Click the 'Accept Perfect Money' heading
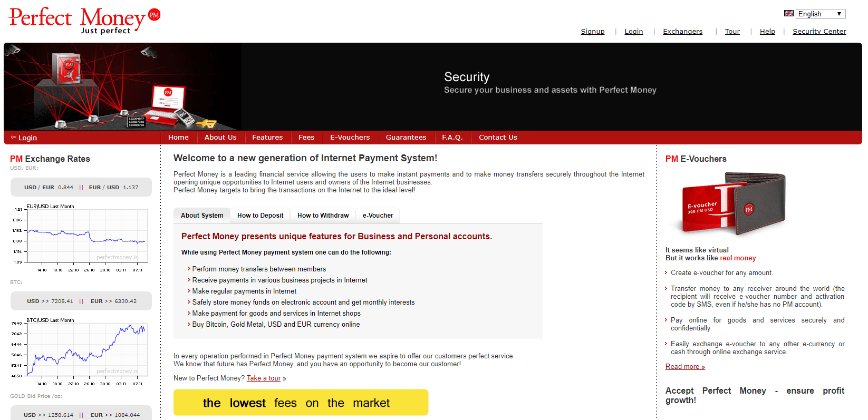This screenshot has width=868, height=420. pyautogui.click(x=755, y=395)
